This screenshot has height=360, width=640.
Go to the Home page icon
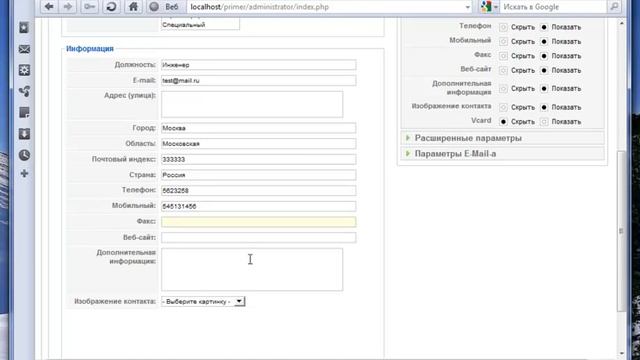[x=133, y=7]
